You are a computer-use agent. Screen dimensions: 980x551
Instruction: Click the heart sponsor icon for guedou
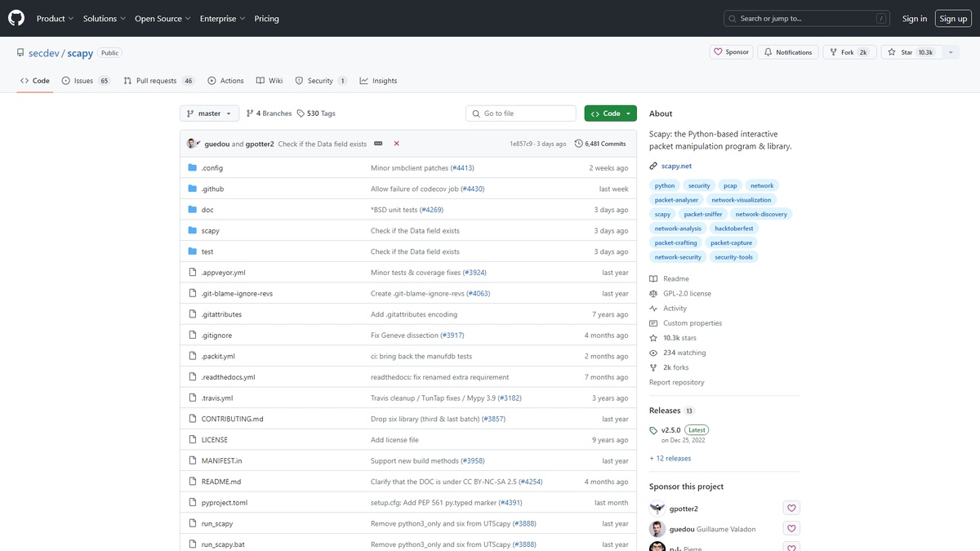(791, 529)
